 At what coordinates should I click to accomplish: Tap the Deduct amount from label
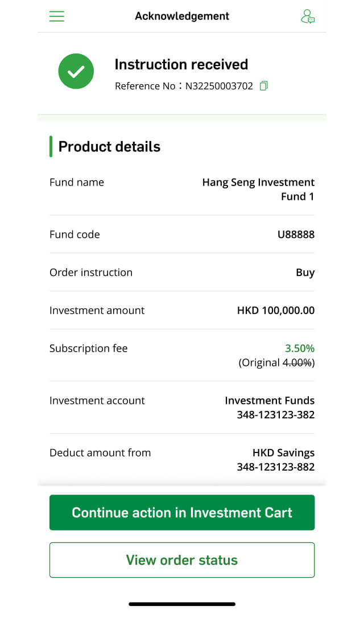(100, 453)
